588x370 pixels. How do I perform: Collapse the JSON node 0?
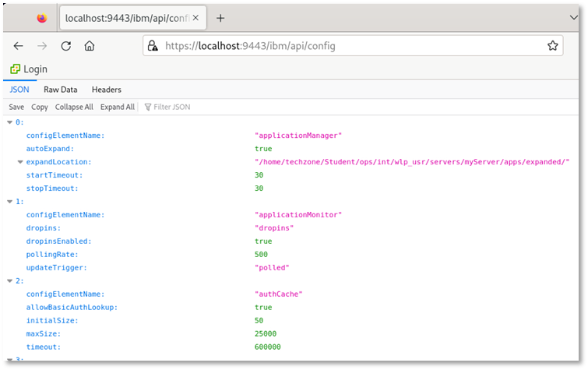pyautogui.click(x=10, y=122)
